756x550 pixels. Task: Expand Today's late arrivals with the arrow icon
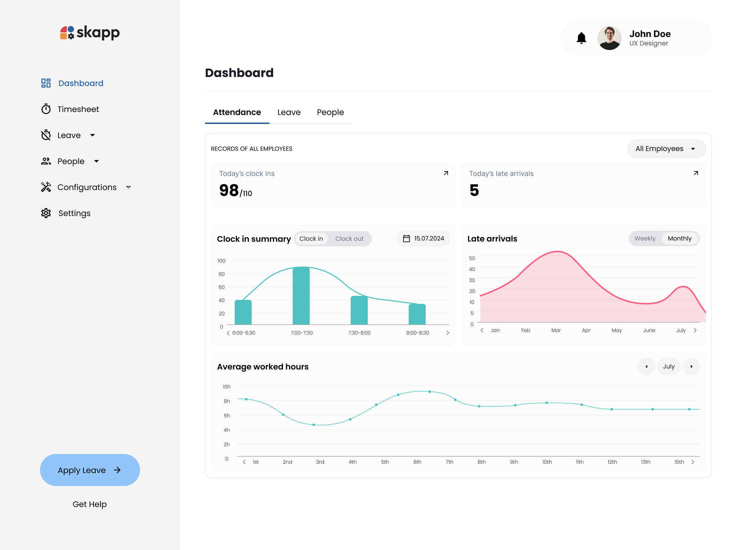point(696,173)
